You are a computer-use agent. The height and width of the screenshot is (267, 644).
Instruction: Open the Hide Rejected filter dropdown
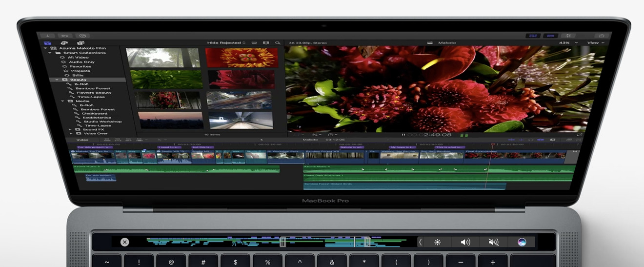[x=226, y=43]
